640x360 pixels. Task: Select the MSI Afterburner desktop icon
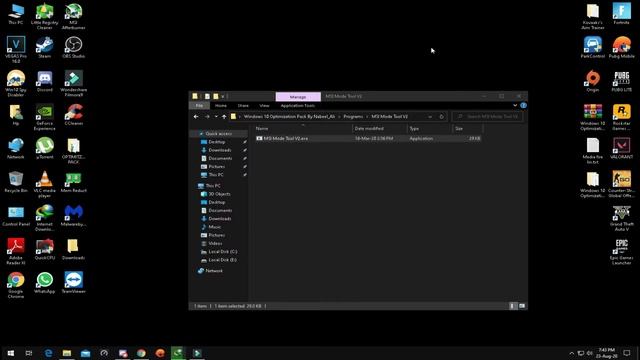(x=73, y=16)
